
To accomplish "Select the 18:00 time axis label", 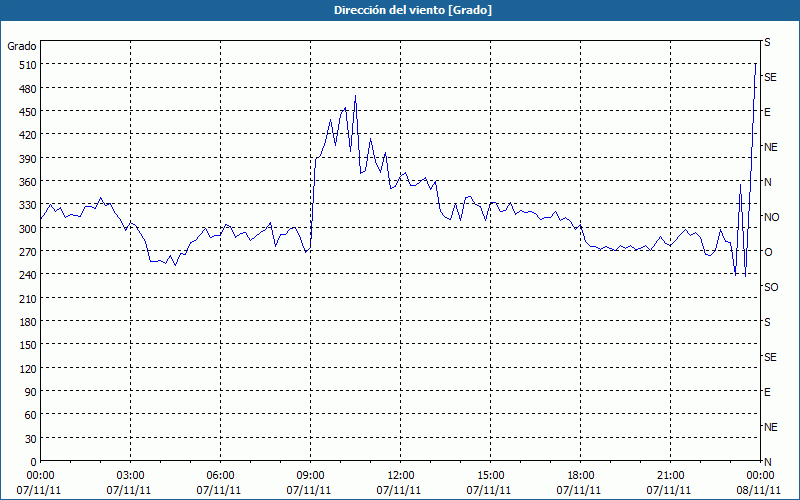I will pos(581,476).
